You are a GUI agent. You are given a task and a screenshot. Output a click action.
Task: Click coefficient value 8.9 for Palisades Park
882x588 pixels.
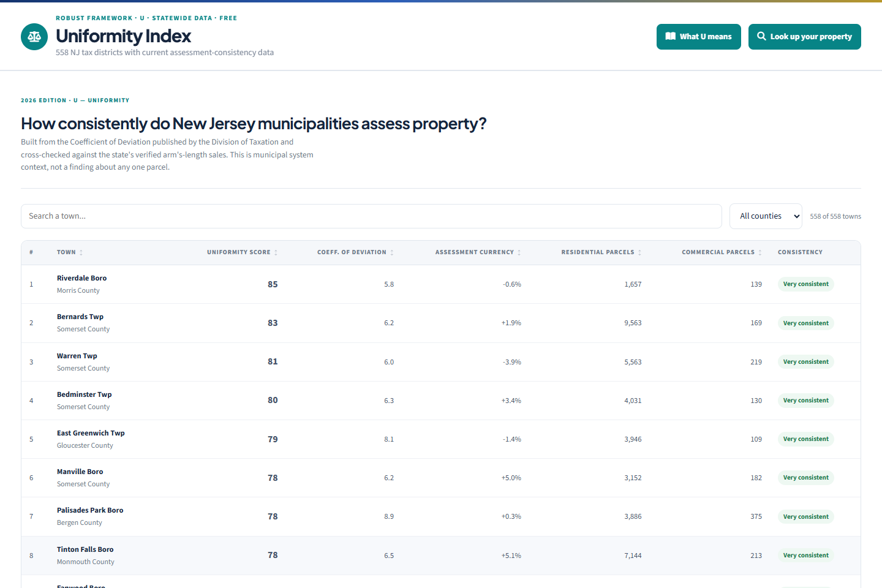coord(389,516)
